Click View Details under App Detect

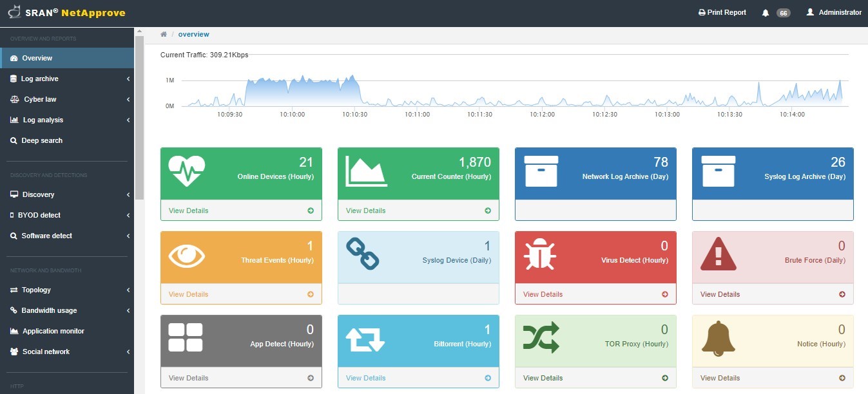[x=189, y=378]
